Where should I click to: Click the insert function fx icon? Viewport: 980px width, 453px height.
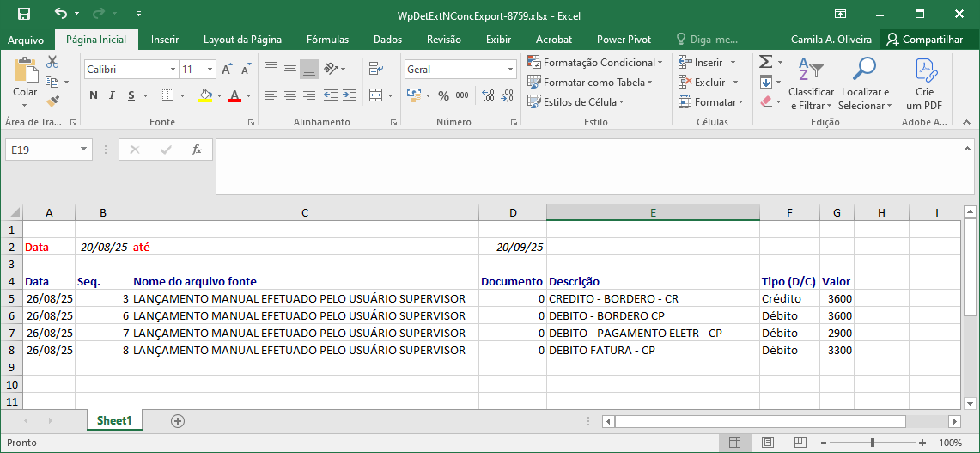pos(196,150)
